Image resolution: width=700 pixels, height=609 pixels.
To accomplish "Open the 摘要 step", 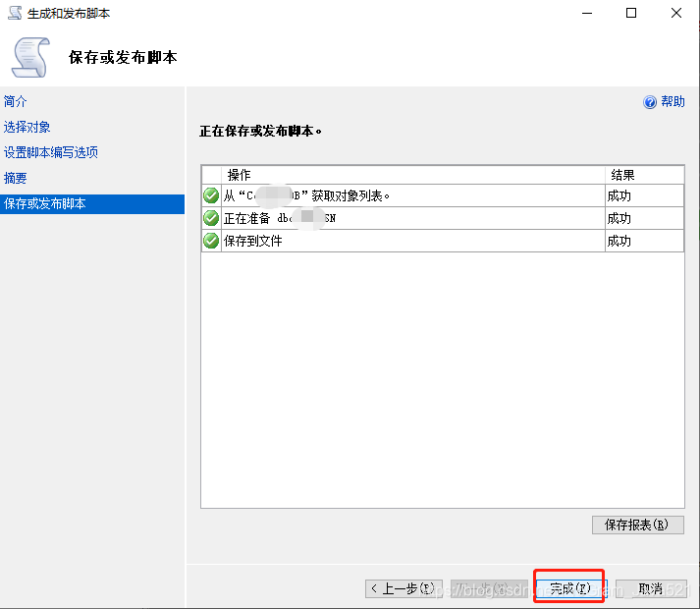I will coord(15,178).
